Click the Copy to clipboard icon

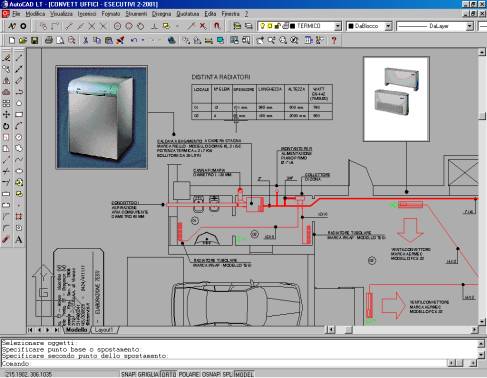(x=97, y=40)
